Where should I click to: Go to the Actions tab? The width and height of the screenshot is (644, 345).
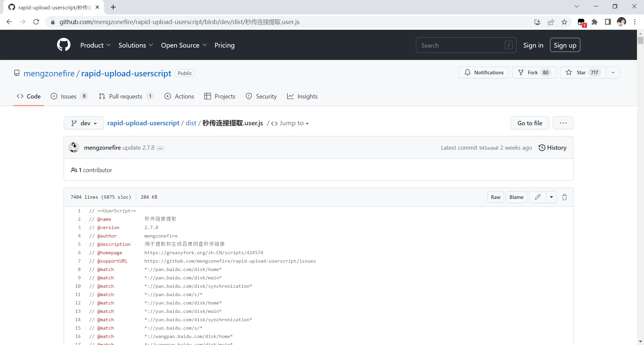tap(179, 96)
